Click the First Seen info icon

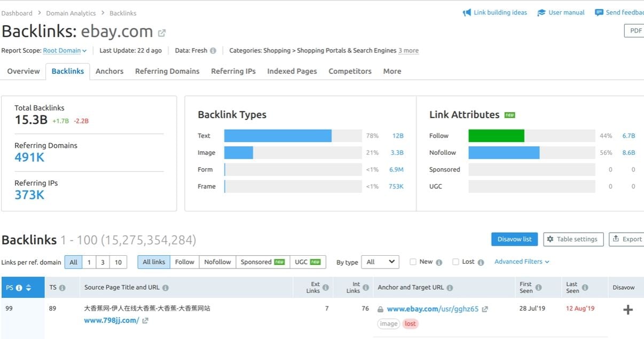tap(538, 288)
